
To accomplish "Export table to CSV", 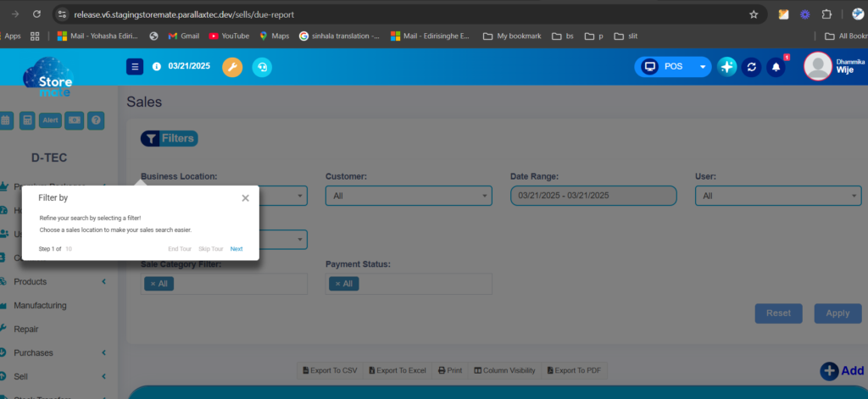I will tap(331, 371).
